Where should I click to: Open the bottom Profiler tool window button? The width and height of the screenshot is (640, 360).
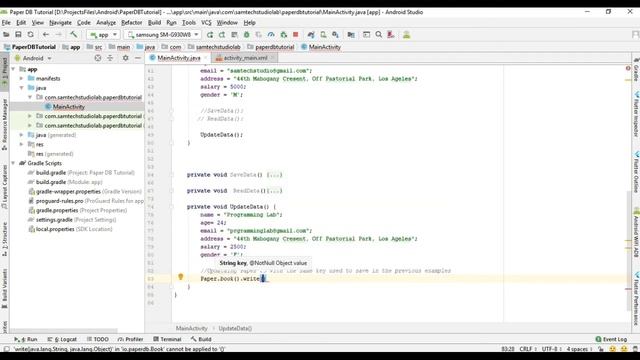(131, 339)
